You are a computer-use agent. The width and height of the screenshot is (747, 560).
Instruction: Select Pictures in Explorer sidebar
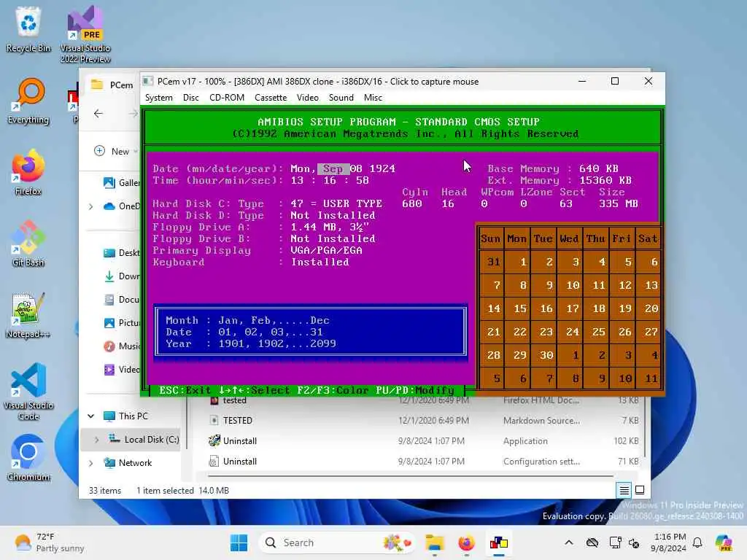pos(121,323)
